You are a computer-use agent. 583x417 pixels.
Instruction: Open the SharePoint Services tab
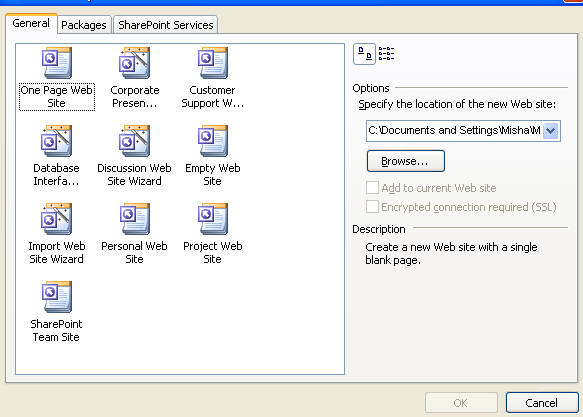tap(165, 25)
